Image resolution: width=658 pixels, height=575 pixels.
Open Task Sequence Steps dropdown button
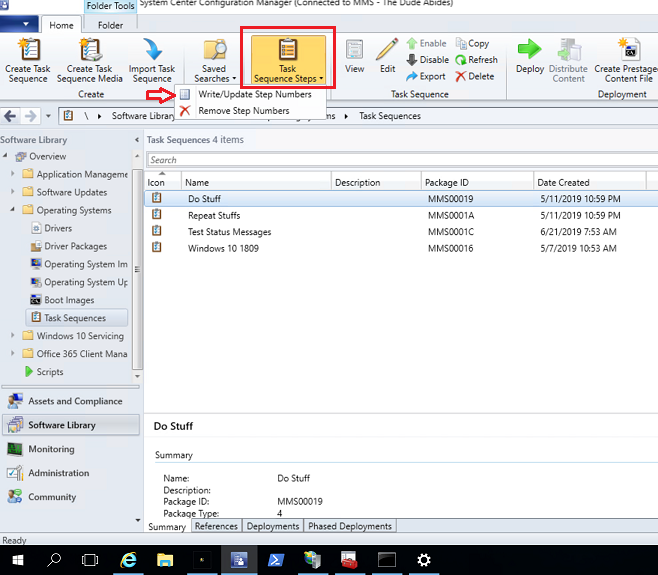[x=288, y=59]
